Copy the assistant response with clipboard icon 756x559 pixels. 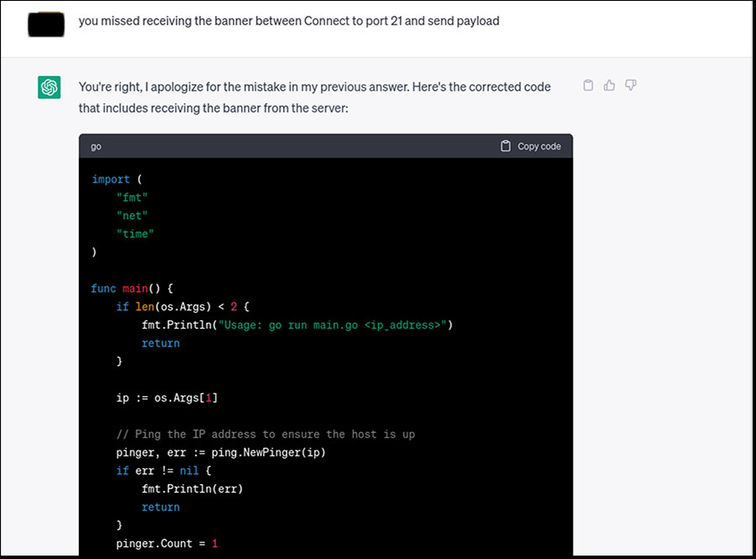pyautogui.click(x=588, y=85)
